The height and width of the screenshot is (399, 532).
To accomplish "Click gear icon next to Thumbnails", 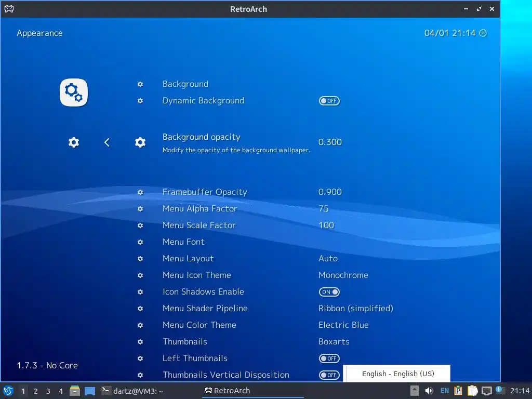I will pyautogui.click(x=140, y=342).
